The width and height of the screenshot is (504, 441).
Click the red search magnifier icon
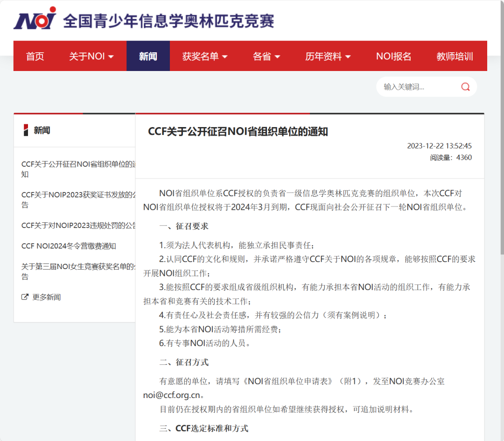[465, 87]
